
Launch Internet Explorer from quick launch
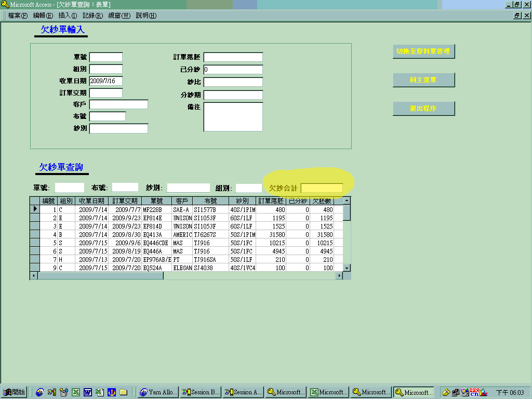pyautogui.click(x=39, y=393)
